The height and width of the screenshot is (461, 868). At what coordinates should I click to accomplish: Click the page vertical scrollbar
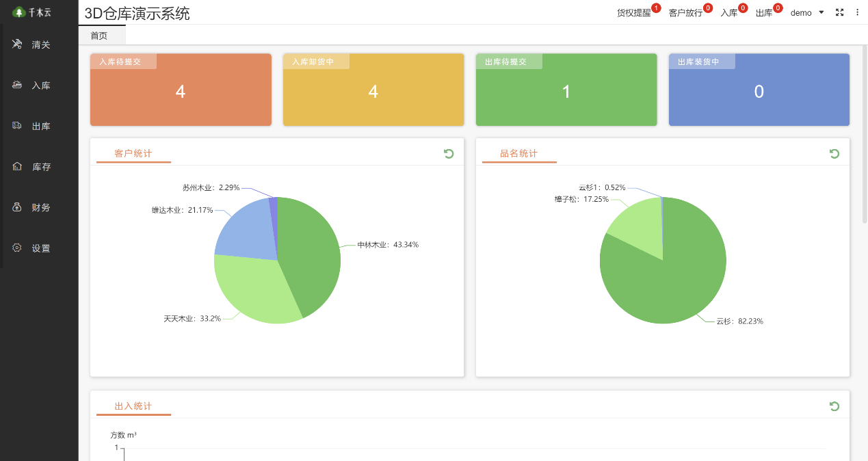tap(865, 137)
